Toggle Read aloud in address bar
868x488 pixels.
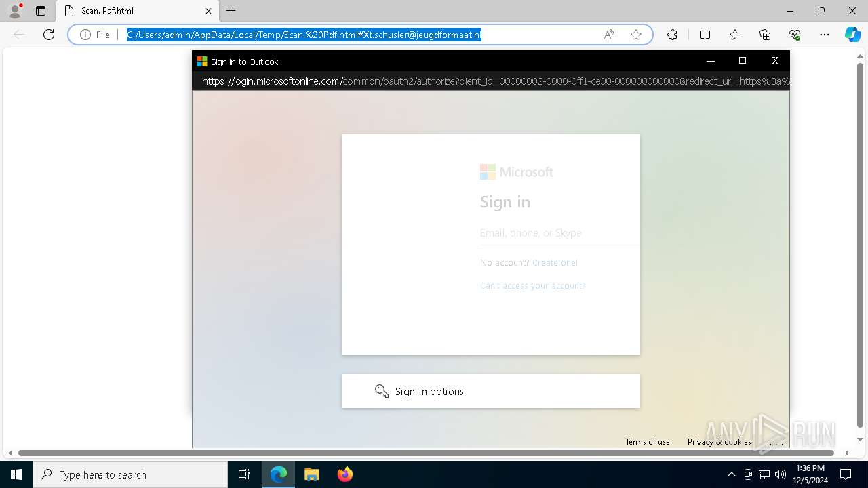tap(609, 35)
